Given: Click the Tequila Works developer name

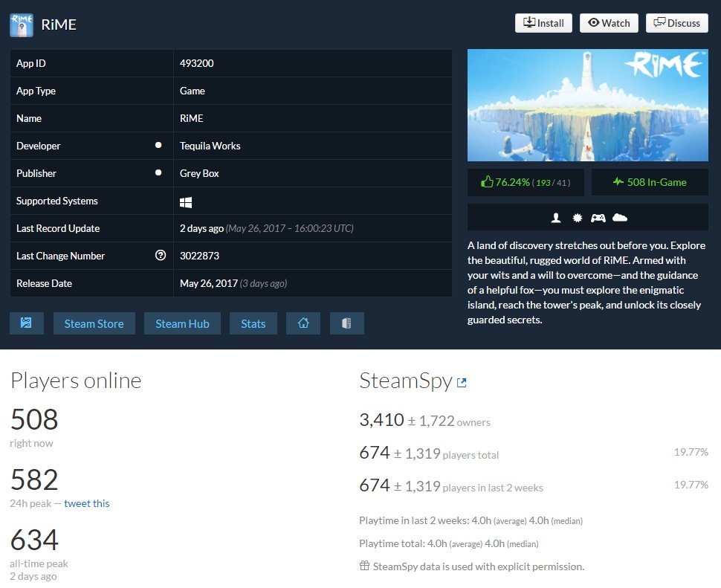Looking at the screenshot, I should coord(210,146).
